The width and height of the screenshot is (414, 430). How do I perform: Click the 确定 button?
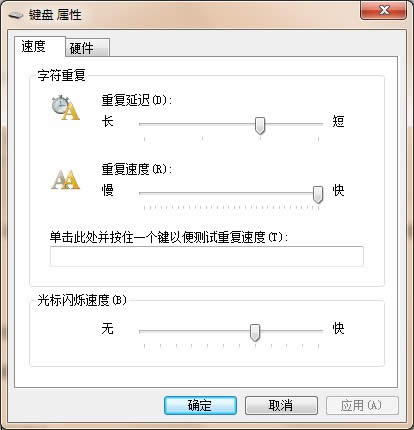tap(200, 405)
